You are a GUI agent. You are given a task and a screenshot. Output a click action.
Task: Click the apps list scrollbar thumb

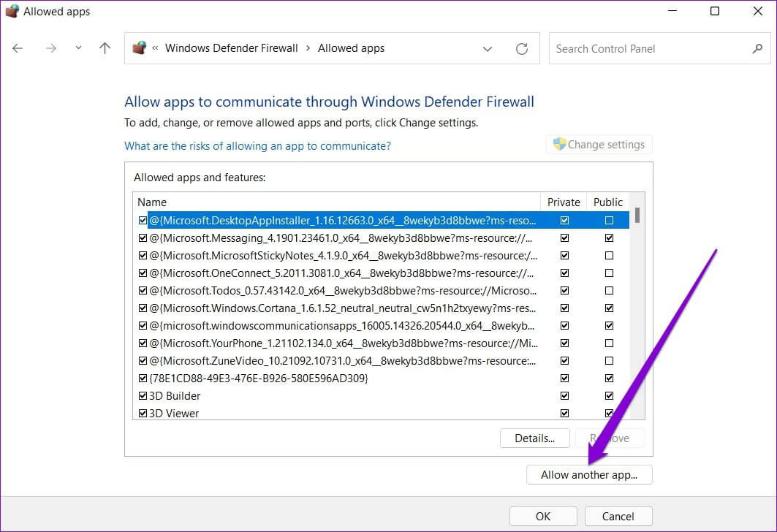tap(637, 216)
